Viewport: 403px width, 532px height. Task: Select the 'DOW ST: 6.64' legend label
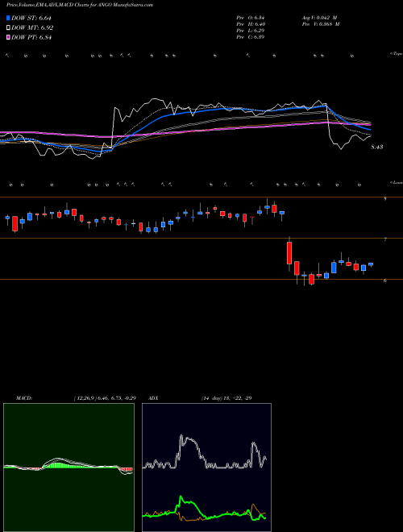31,18
